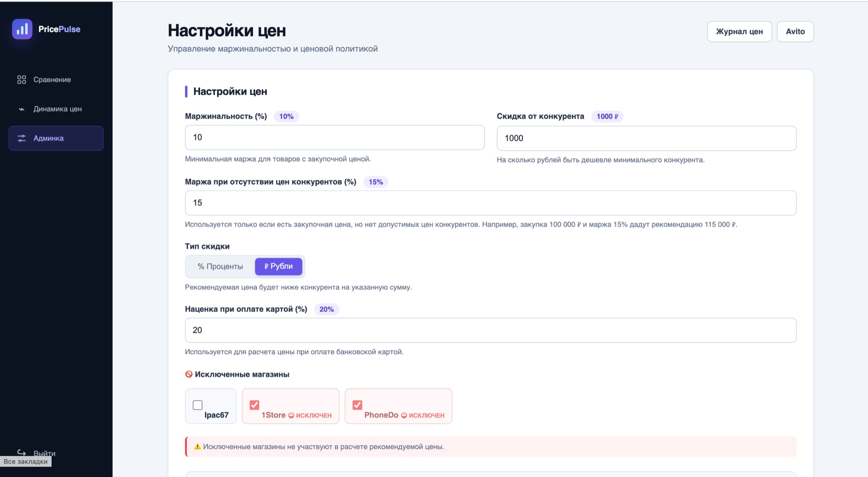Click the 15% badge label

tap(376, 182)
